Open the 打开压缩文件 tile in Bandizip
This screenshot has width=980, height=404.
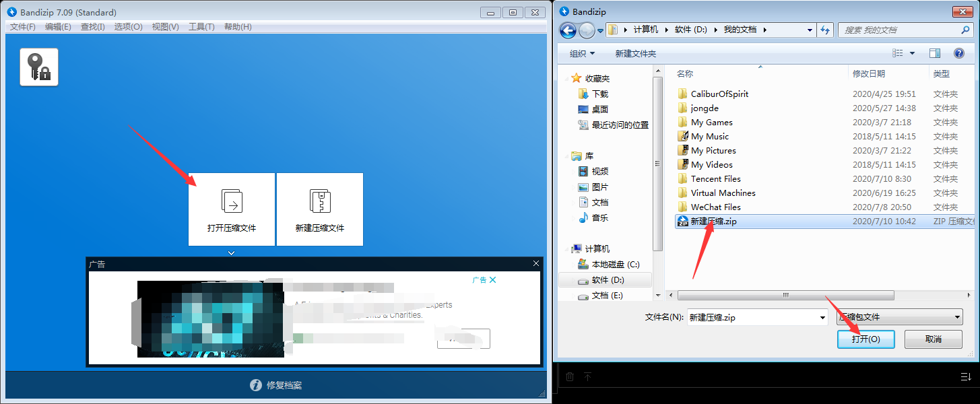coord(232,209)
